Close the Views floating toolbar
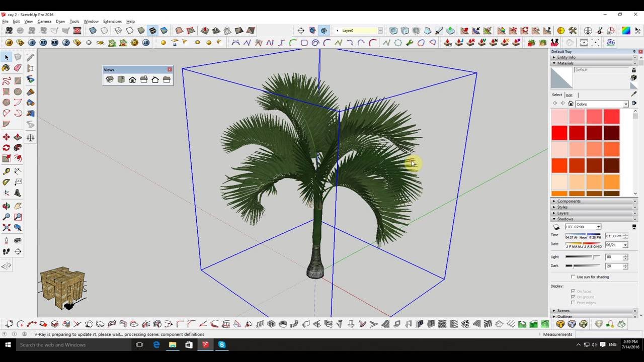The image size is (644, 362). coord(170,69)
